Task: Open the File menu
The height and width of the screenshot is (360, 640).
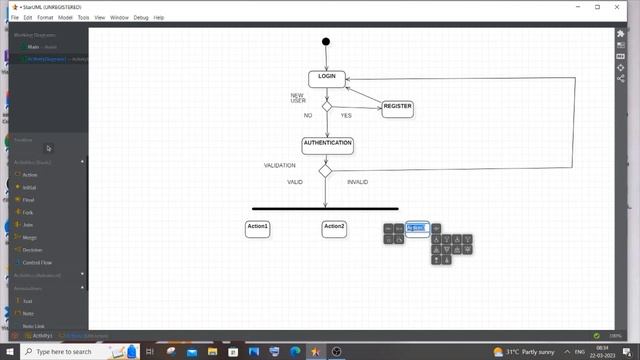Action: (15, 18)
